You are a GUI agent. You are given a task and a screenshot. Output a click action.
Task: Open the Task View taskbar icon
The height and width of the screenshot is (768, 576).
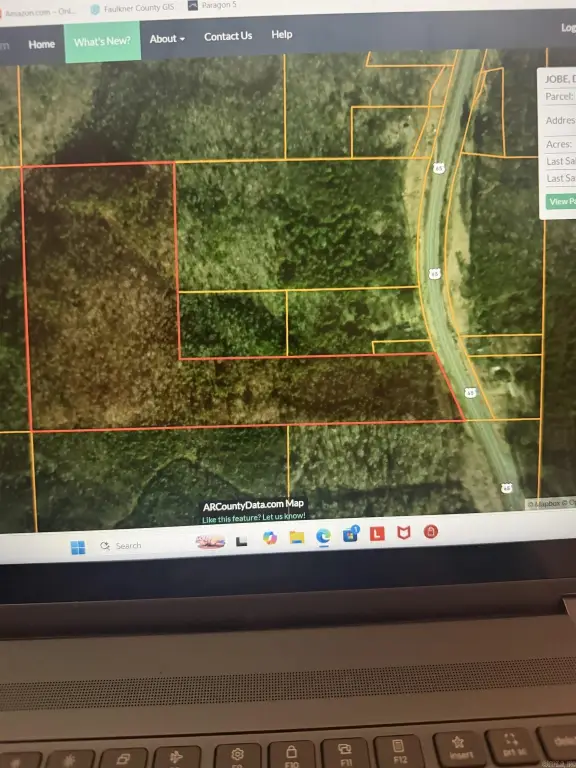241,541
